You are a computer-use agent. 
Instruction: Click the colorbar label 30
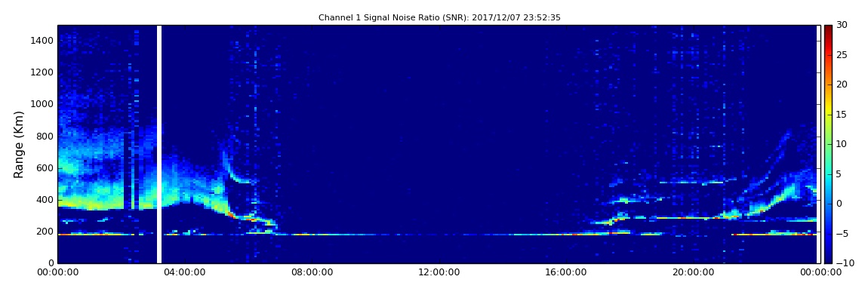tap(842, 25)
